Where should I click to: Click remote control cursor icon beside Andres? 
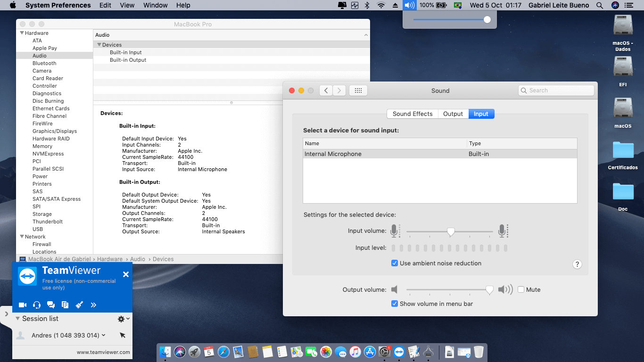[x=123, y=335]
